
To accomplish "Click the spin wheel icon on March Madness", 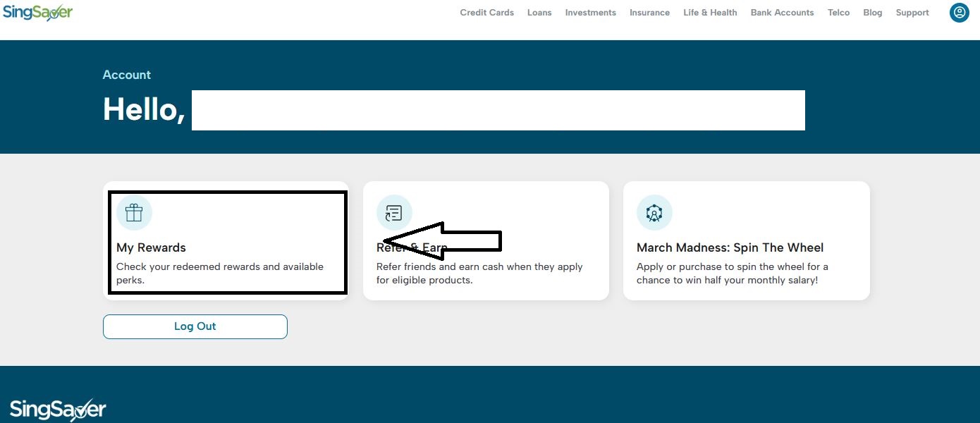I will tap(654, 213).
